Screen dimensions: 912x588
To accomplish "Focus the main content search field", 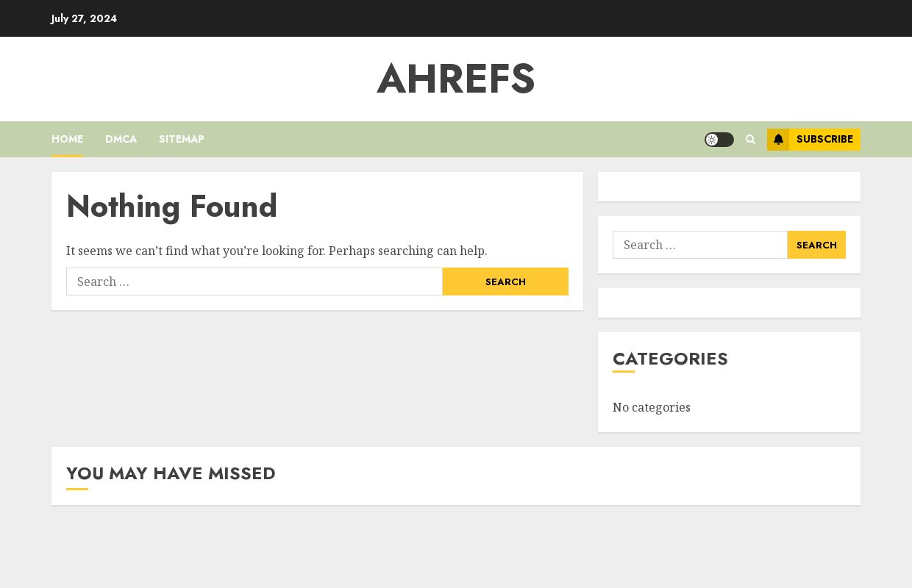I will pos(254,282).
